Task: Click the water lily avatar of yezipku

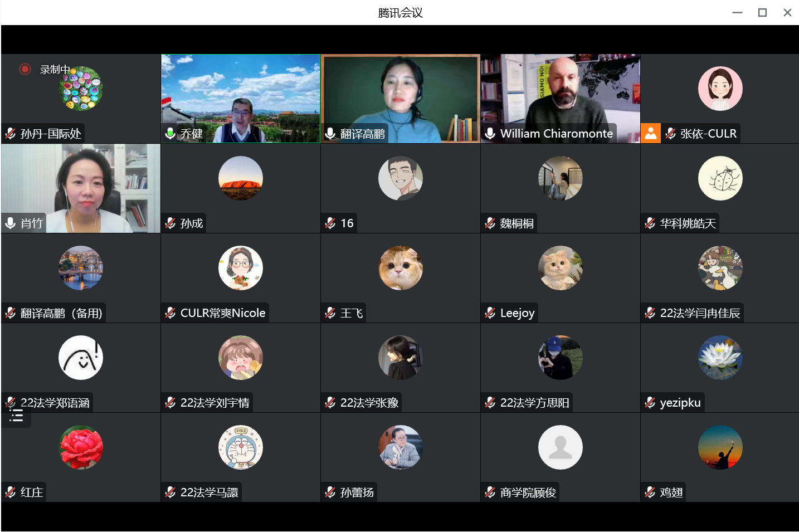Action: (720, 358)
